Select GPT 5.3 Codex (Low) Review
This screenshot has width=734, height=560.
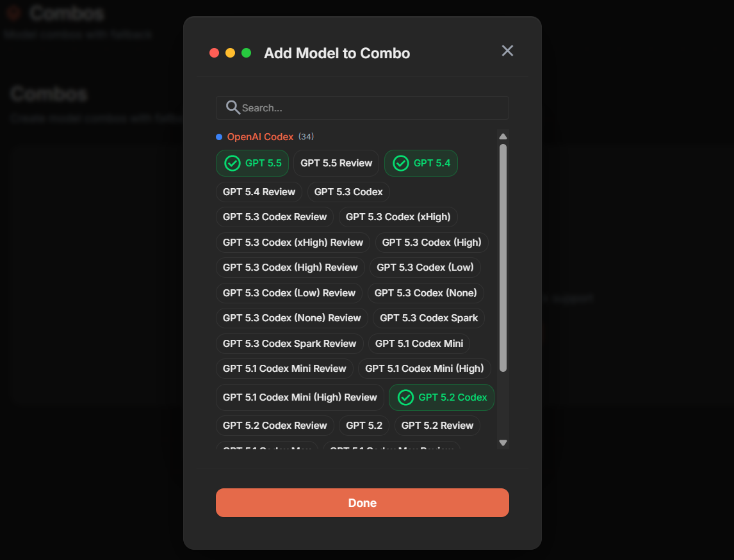289,293
